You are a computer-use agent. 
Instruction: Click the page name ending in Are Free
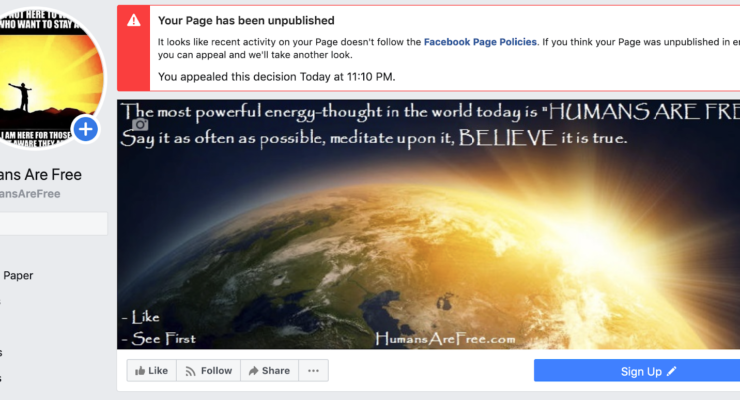tap(41, 175)
